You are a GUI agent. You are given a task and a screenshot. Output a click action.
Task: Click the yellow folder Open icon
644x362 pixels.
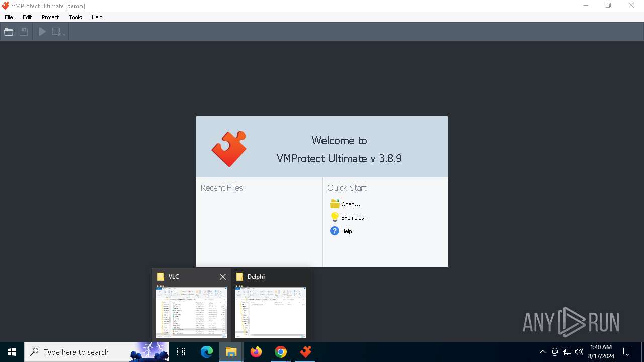point(335,204)
